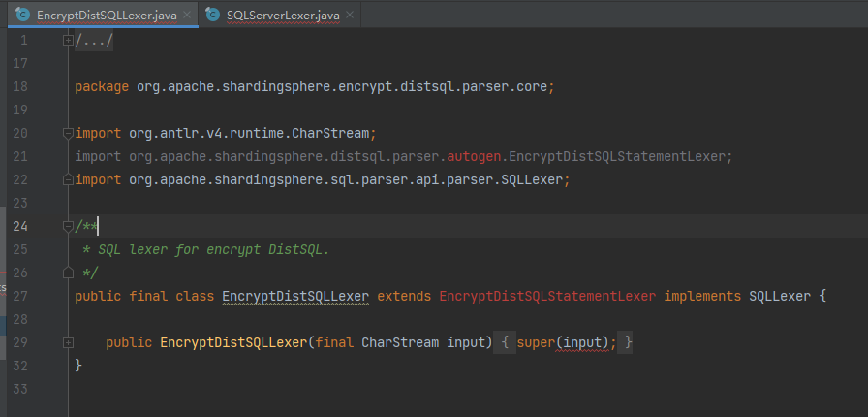The image size is (868, 417).
Task: Click 'SQLLexer' at end of line 22 import
Action: (532, 179)
